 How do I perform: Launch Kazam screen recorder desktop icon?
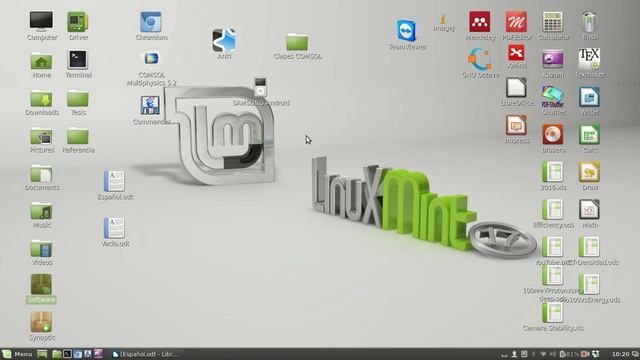pyautogui.click(x=553, y=59)
